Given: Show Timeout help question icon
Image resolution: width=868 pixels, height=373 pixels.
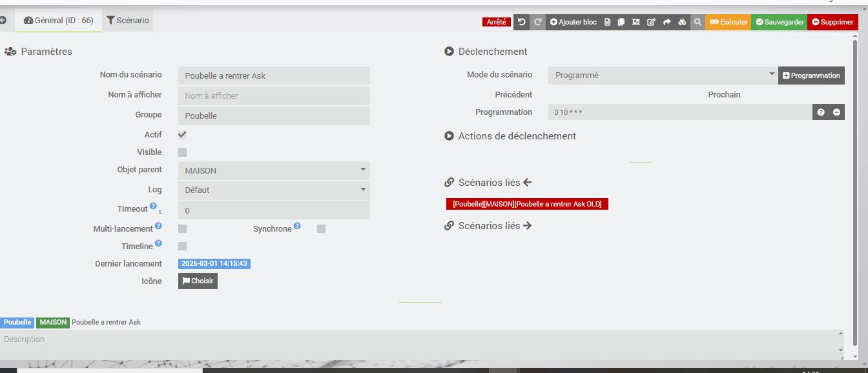Looking at the screenshot, I should click(153, 207).
